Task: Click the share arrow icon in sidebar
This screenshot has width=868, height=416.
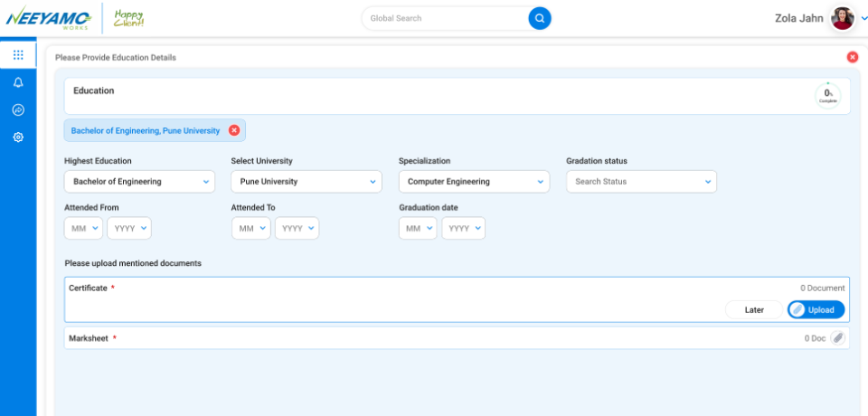Action: pos(18,109)
